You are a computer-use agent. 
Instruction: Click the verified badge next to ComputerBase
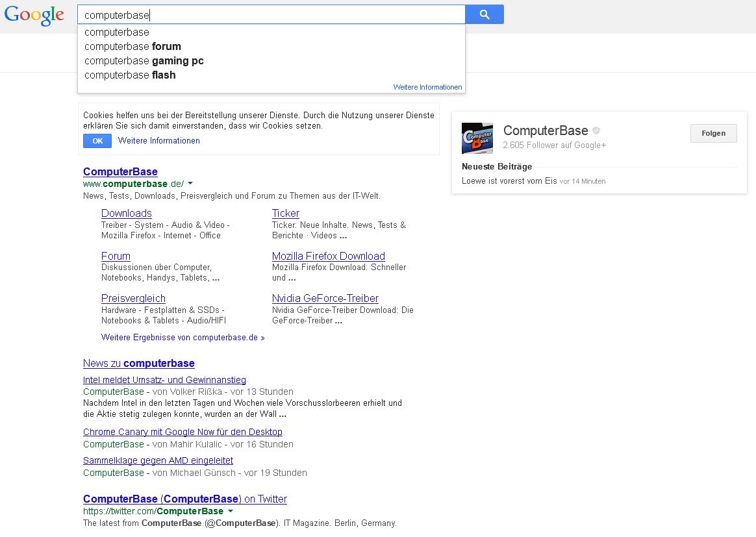(596, 131)
